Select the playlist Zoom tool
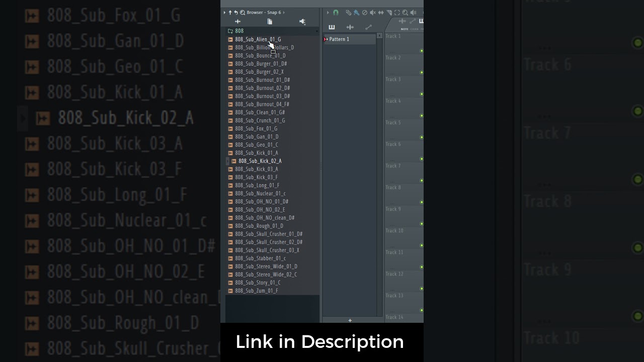The image size is (644, 362). coord(405,13)
